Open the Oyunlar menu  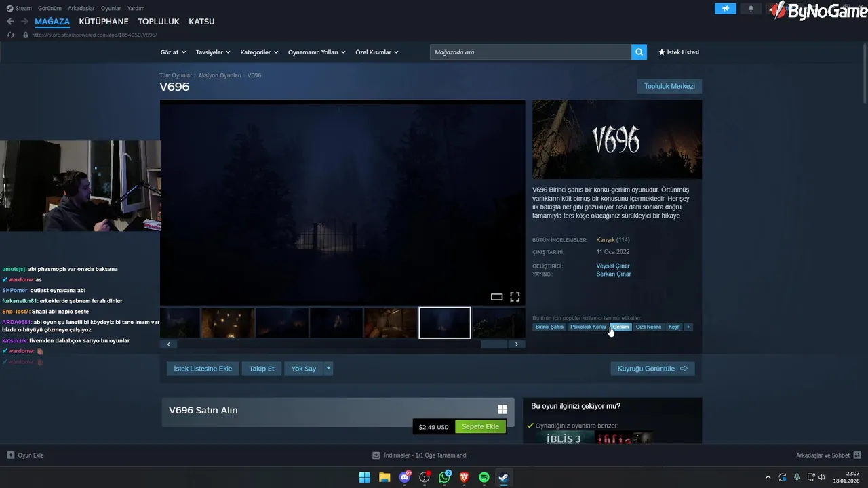111,8
